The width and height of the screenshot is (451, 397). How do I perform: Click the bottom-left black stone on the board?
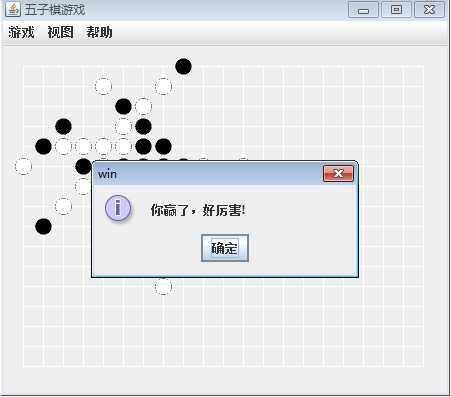point(43,227)
